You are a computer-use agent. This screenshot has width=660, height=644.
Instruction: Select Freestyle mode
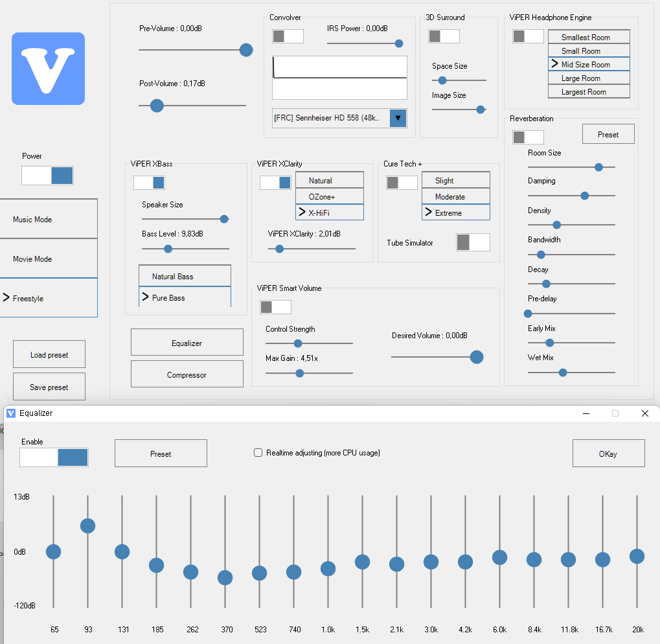49,298
